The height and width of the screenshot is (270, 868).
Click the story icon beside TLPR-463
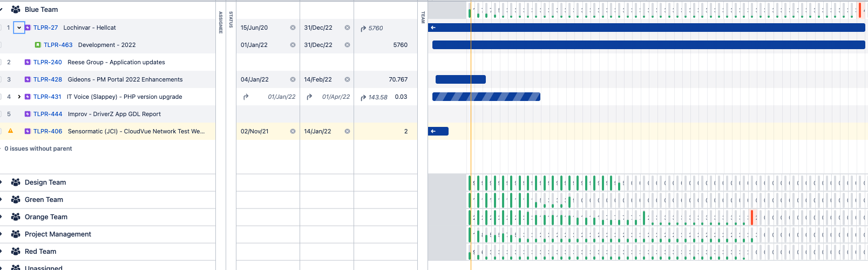tap(38, 45)
